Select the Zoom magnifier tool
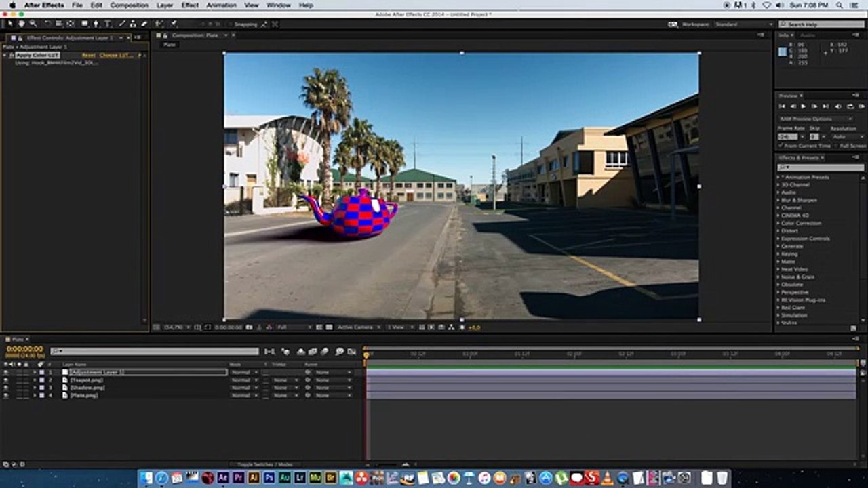This screenshot has height=488, width=868. coord(33,24)
